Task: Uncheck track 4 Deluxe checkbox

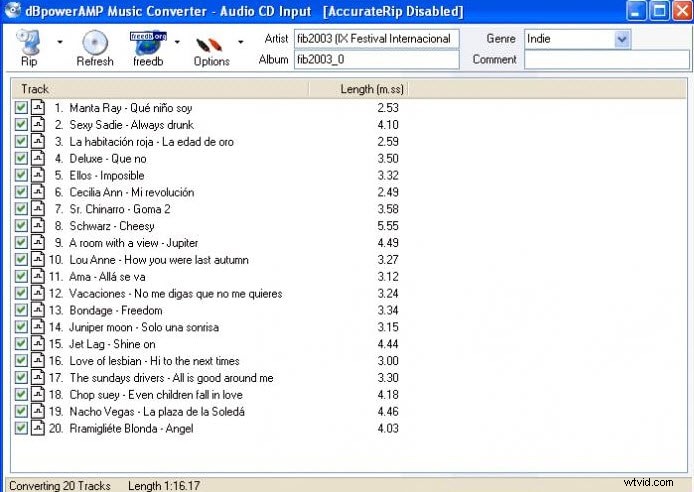Action: click(x=21, y=158)
